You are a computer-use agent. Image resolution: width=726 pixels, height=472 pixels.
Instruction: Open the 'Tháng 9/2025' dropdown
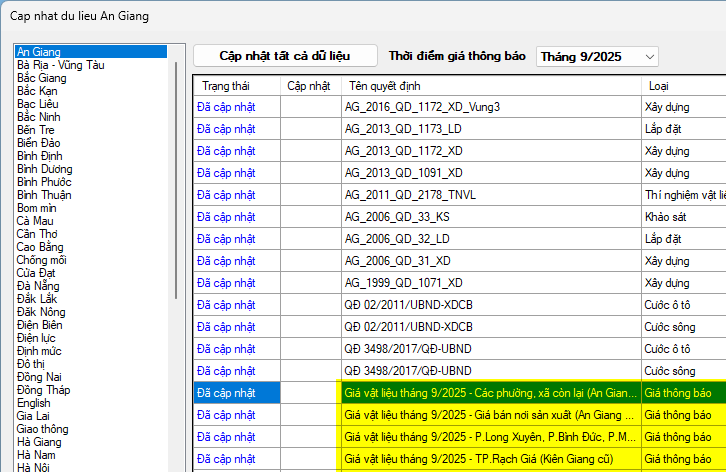tap(597, 57)
